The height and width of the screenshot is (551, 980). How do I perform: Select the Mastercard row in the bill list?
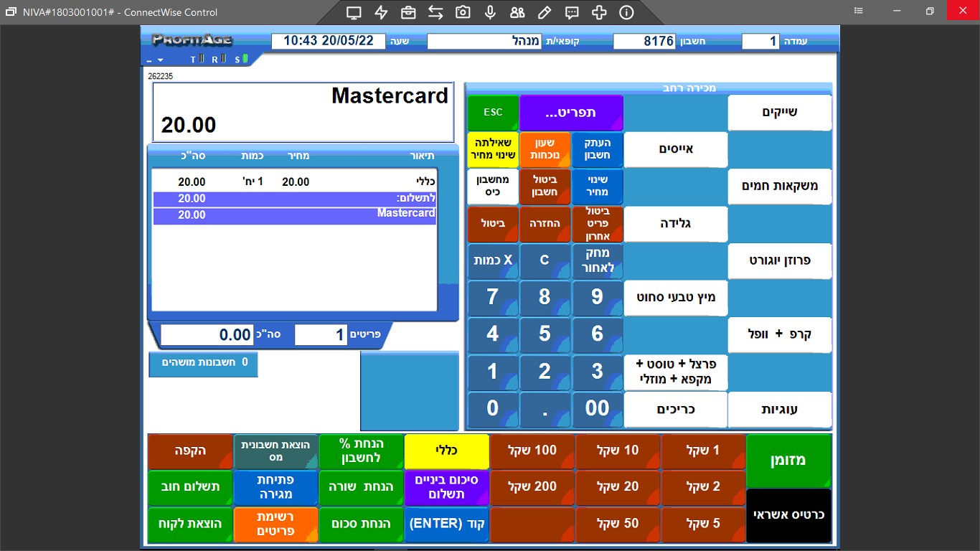tap(295, 216)
